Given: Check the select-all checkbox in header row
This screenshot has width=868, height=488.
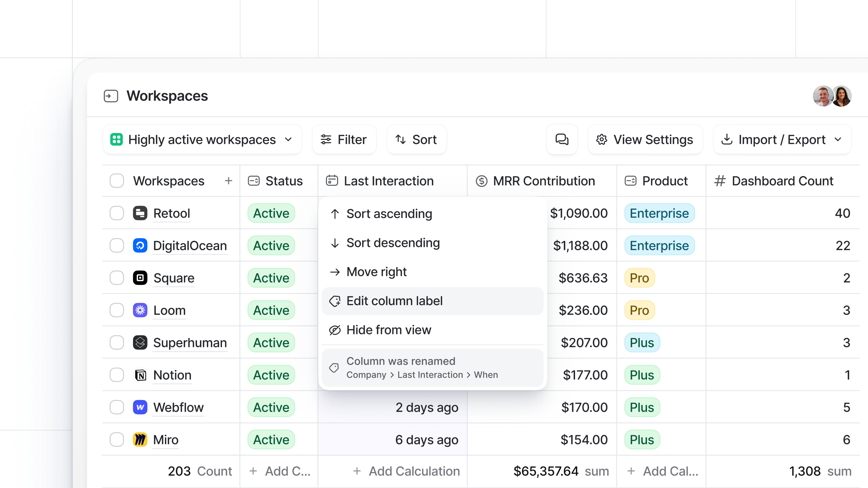Looking at the screenshot, I should 117,181.
